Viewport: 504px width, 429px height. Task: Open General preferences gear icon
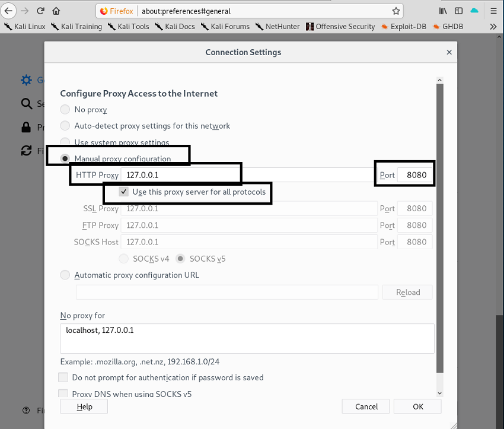(26, 80)
